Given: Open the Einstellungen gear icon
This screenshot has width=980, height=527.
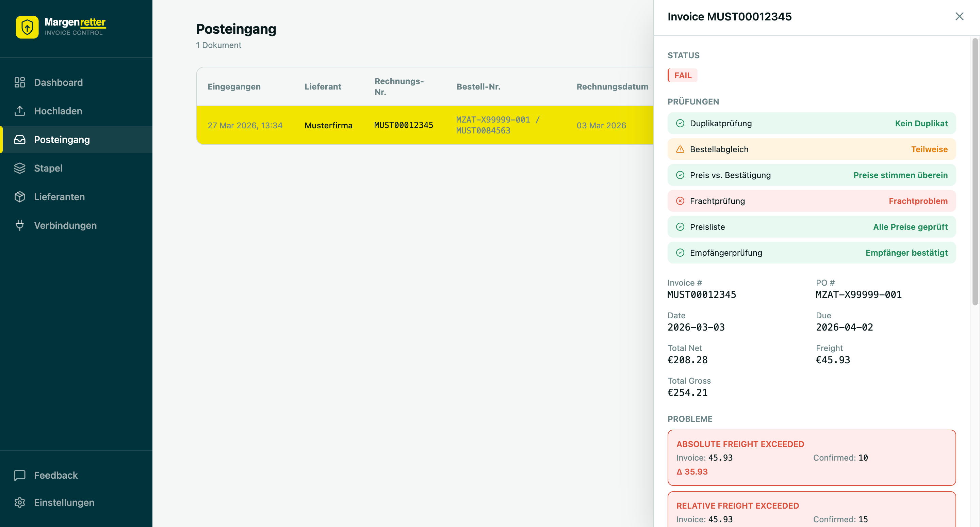Looking at the screenshot, I should [x=20, y=502].
